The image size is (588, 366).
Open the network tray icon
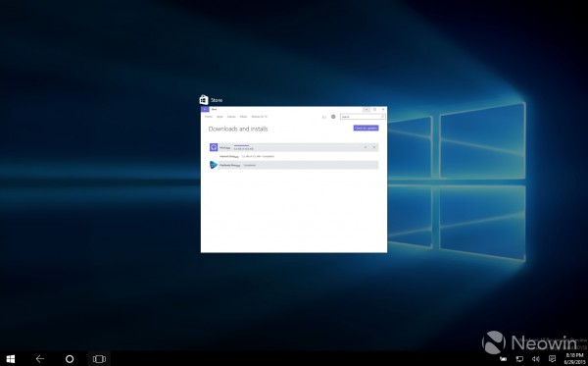click(519, 359)
